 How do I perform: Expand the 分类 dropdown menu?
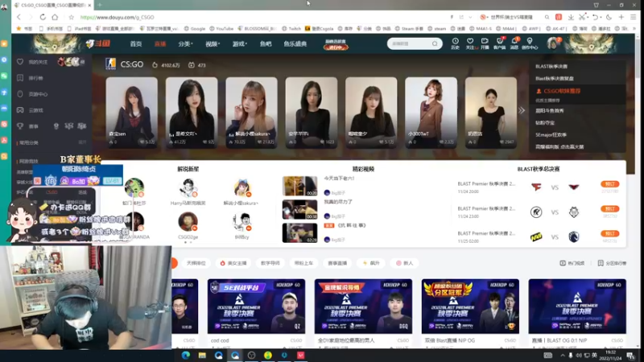185,44
